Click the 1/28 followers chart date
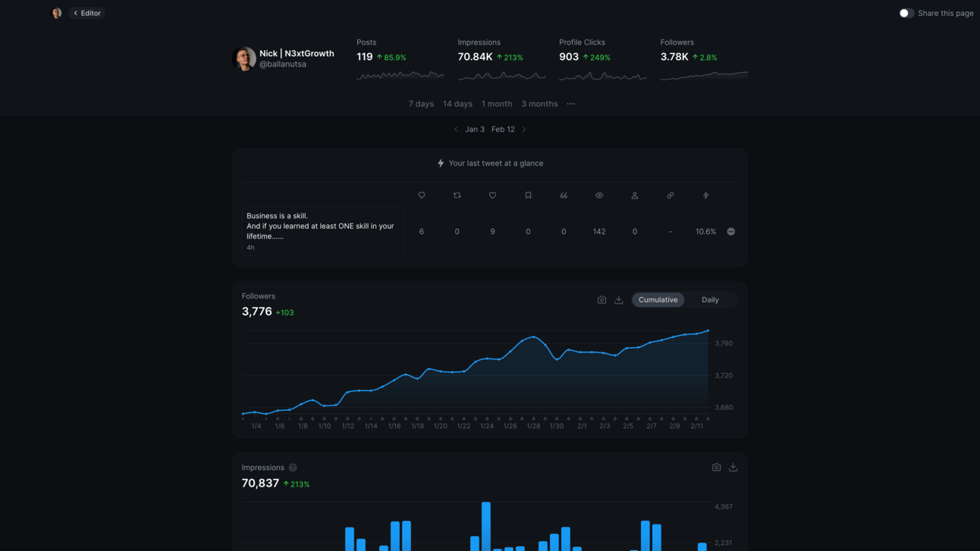The image size is (980, 551). click(533, 426)
